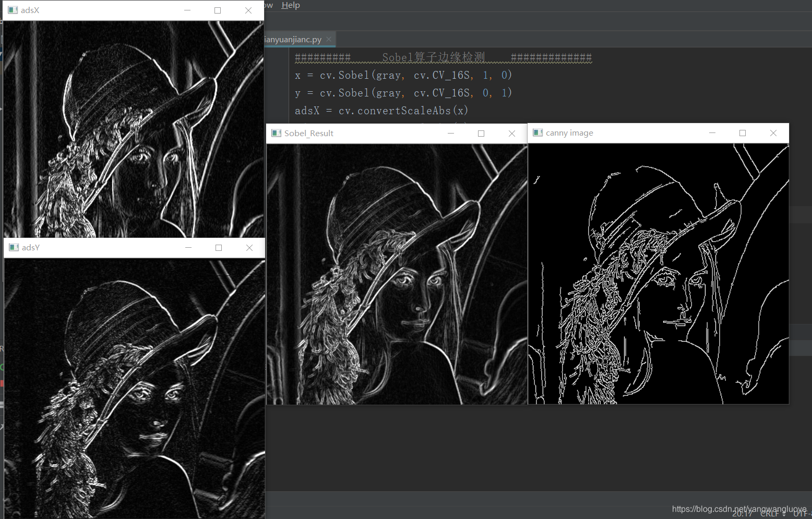Click the adsX window title text
The height and width of the screenshot is (519, 812).
[x=30, y=10]
